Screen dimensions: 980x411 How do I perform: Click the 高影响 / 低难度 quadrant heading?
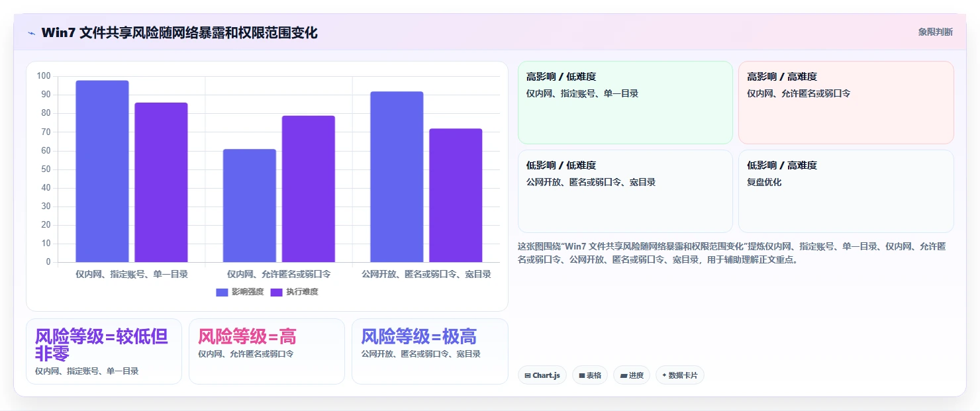(x=561, y=77)
